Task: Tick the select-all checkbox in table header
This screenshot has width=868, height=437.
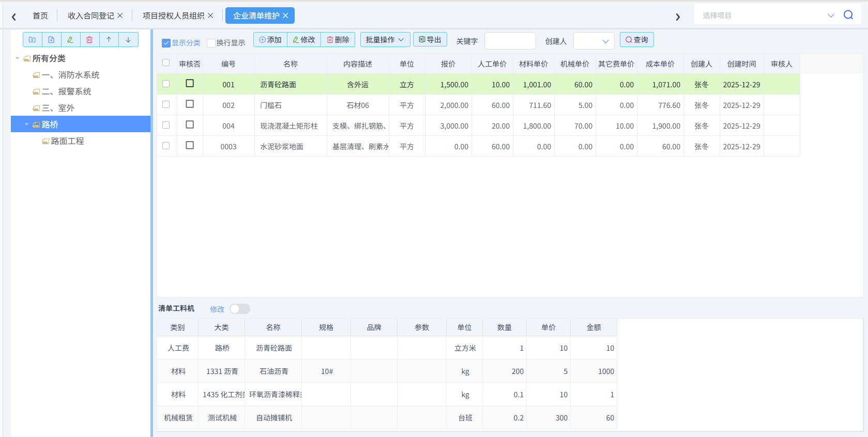Action: [x=166, y=63]
